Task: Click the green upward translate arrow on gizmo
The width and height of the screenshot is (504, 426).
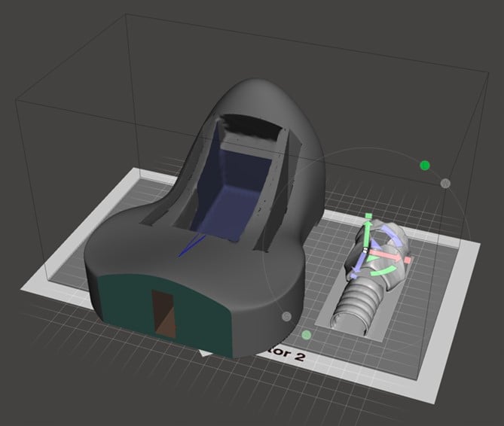Action: [x=367, y=233]
